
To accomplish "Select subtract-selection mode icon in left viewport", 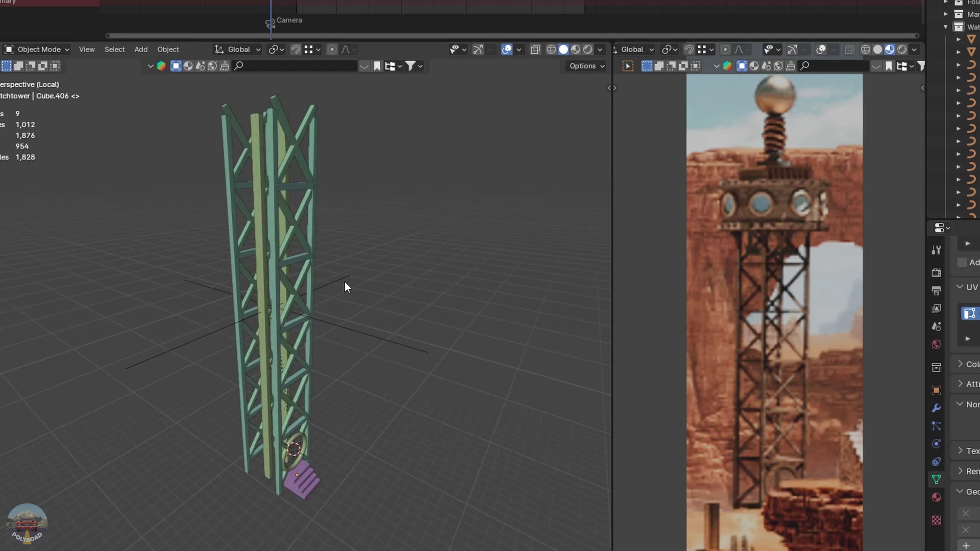I will coord(31,66).
